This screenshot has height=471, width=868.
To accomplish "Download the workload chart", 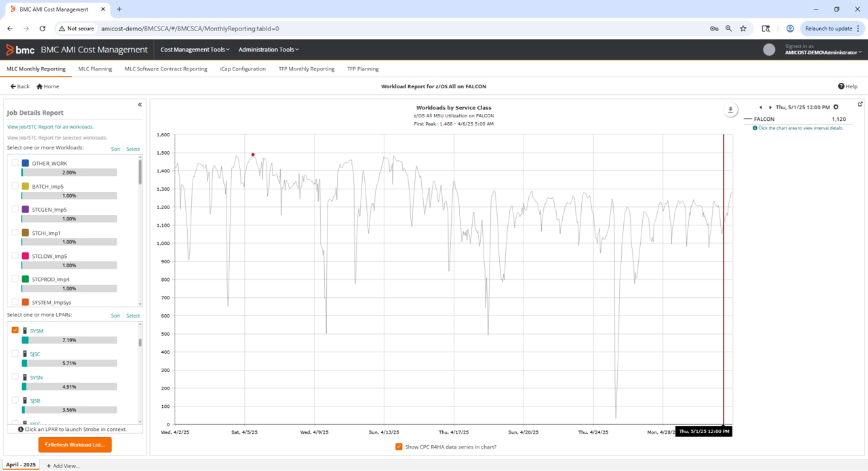I will click(x=730, y=110).
